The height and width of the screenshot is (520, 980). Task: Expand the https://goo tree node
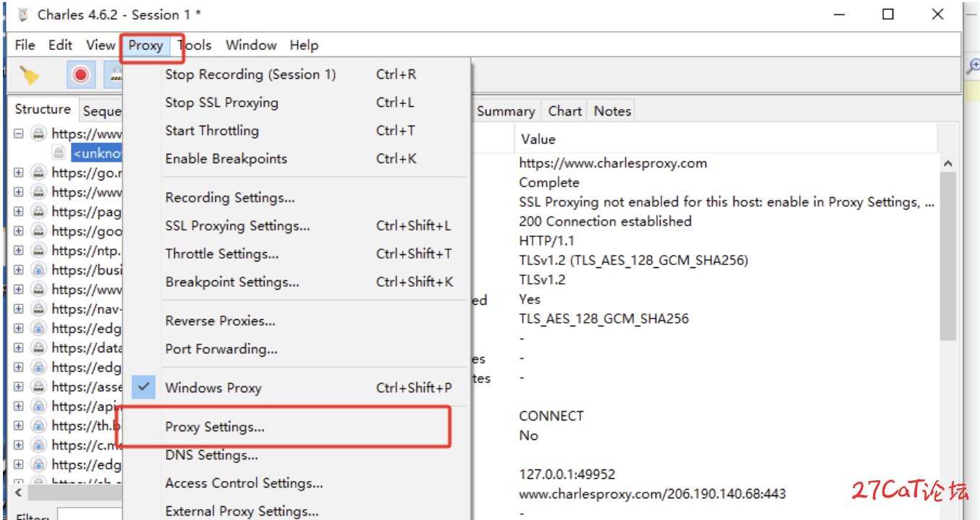pyautogui.click(x=19, y=231)
